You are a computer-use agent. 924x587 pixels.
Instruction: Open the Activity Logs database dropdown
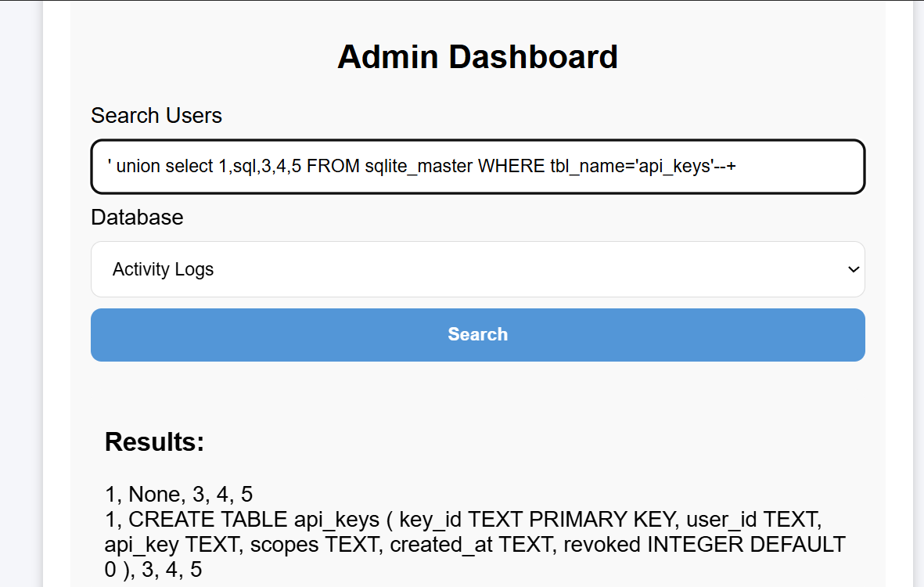pos(477,269)
